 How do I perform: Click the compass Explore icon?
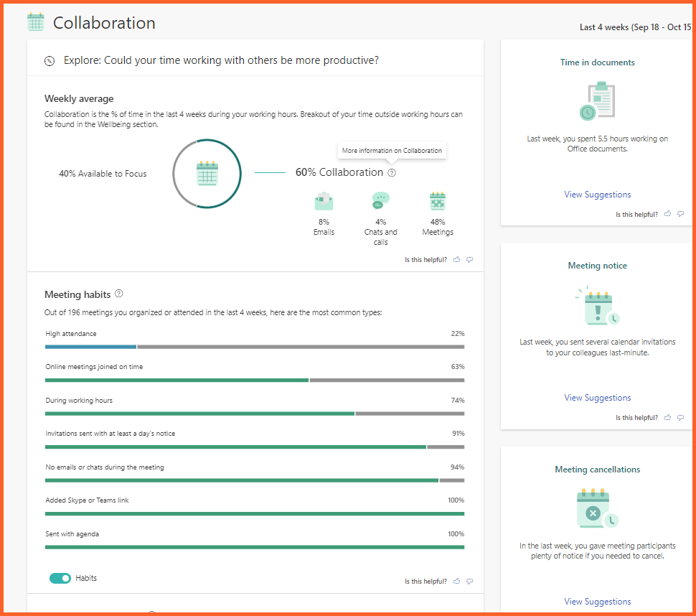tap(50, 61)
